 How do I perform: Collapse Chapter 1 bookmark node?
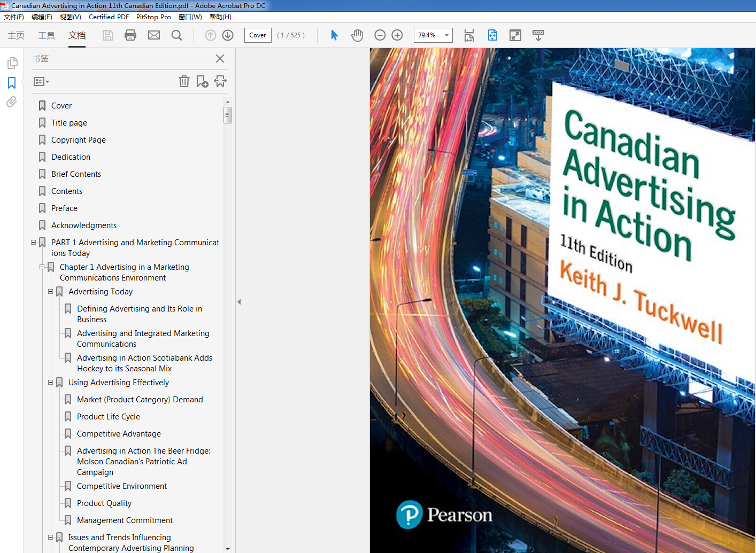click(42, 267)
